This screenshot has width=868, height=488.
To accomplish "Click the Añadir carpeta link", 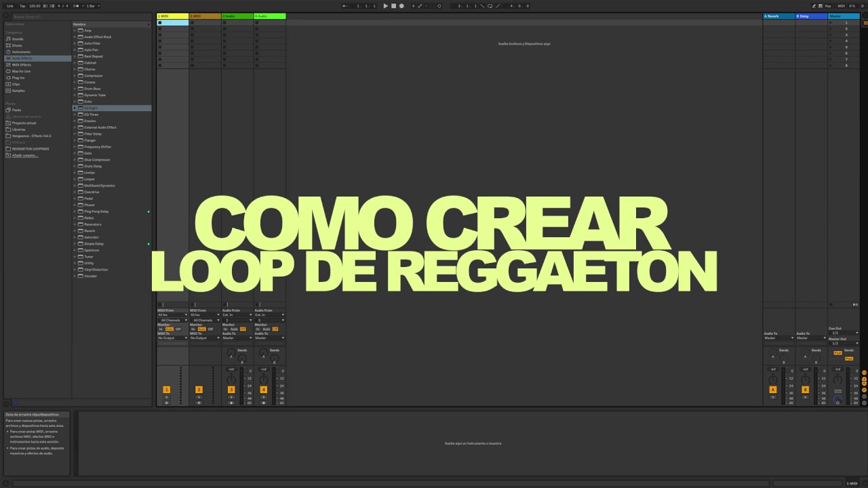I will (25, 155).
